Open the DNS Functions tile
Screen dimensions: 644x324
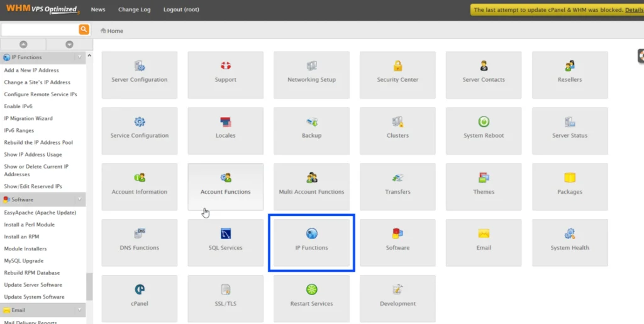[140, 243]
